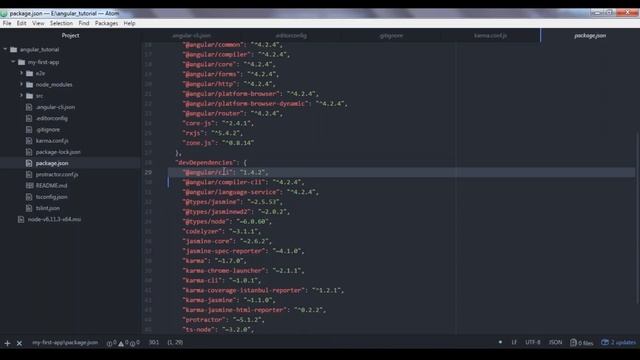Click the my-first-app\package.json path in status bar
This screenshot has height=360, width=640.
65,342
